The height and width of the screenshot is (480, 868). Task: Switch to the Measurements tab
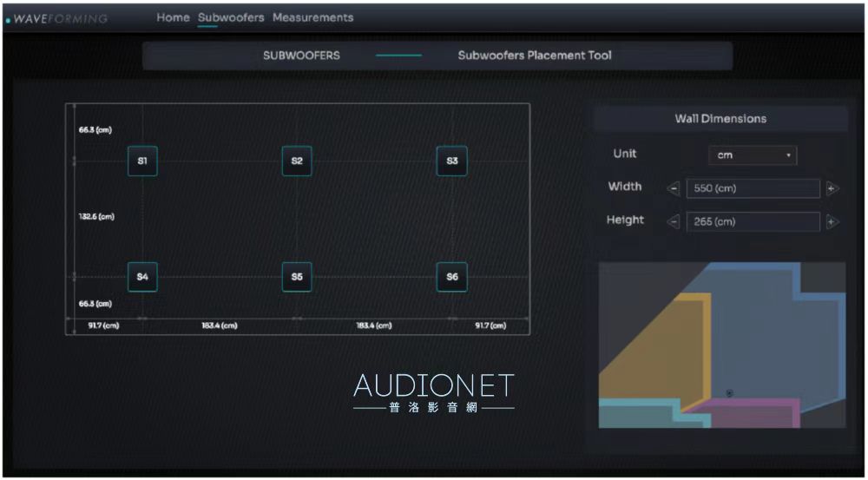(x=312, y=17)
